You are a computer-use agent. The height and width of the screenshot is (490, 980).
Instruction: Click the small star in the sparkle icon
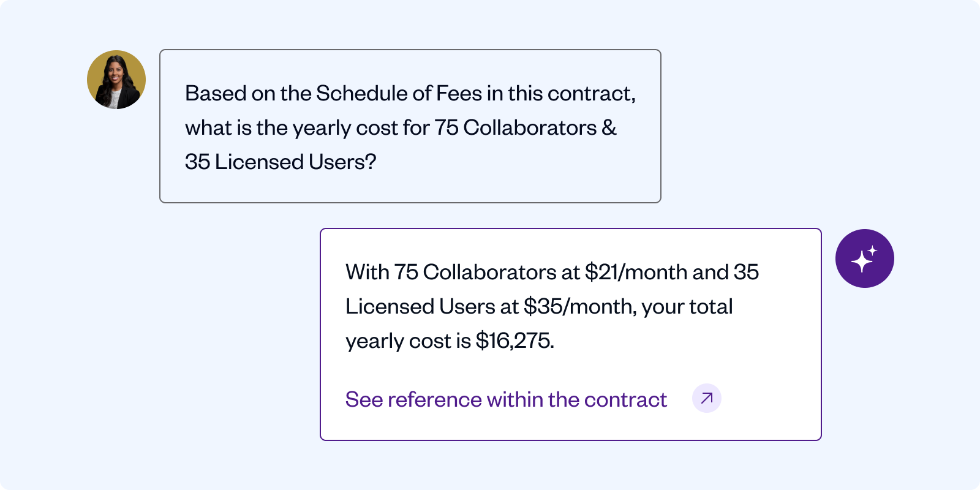[873, 251]
